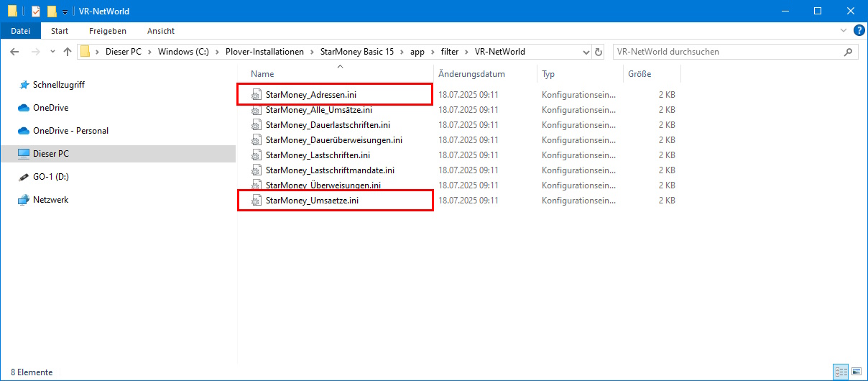Viewport: 868px width, 381px height.
Task: Click the Properties icon in quick access toolbar
Action: pos(36,12)
